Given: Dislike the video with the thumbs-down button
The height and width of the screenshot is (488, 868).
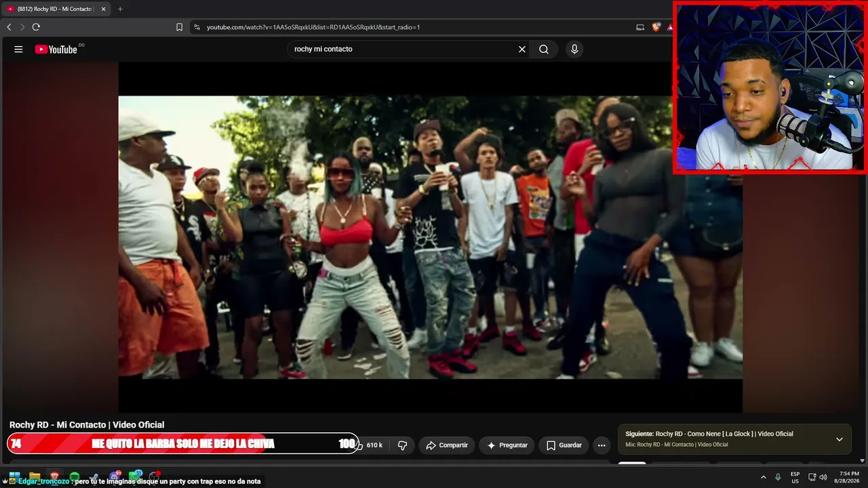Looking at the screenshot, I should pyautogui.click(x=402, y=445).
